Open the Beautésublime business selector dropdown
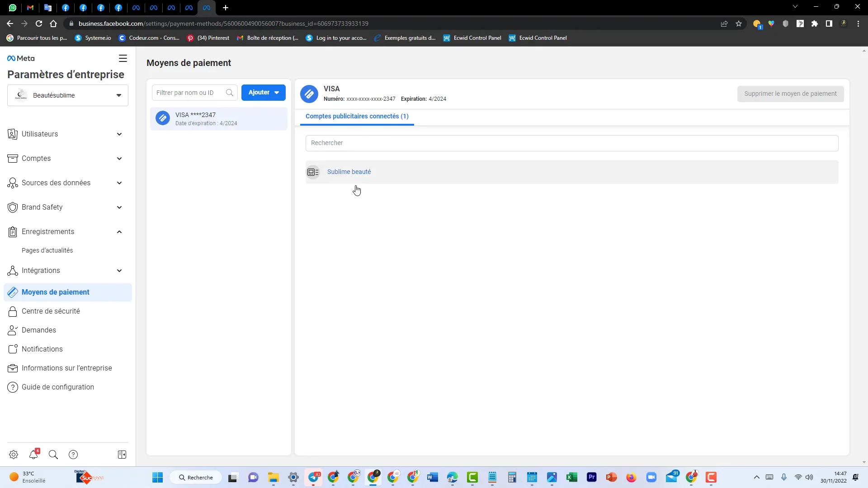The image size is (868, 488). click(68, 95)
